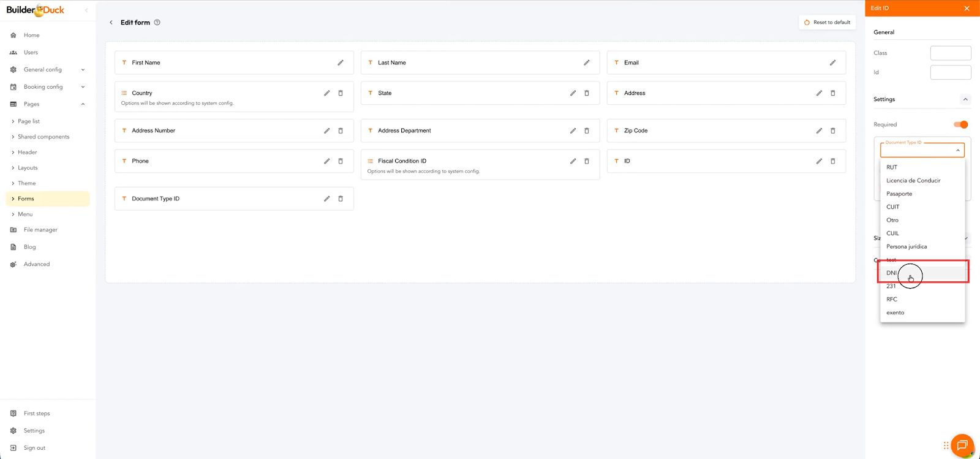Collapse the Settings section chevron
980x459 pixels.
pos(965,99)
